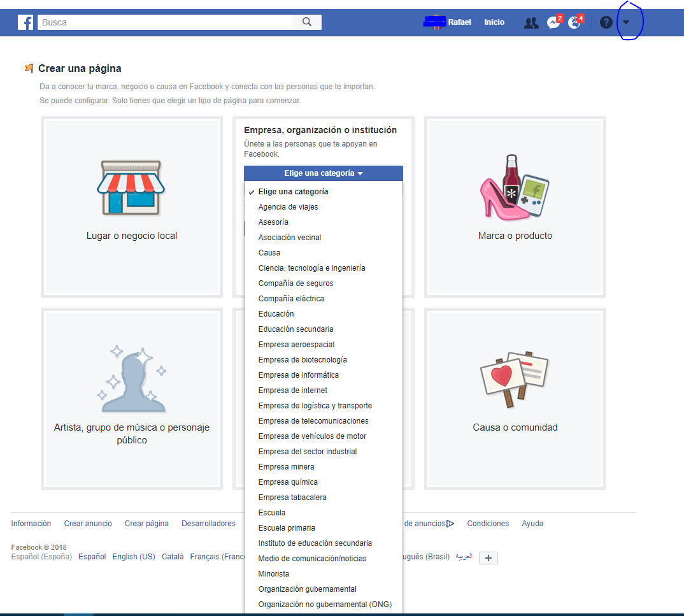
Task: Choose Compañía eléctrica category
Action: coord(324,298)
